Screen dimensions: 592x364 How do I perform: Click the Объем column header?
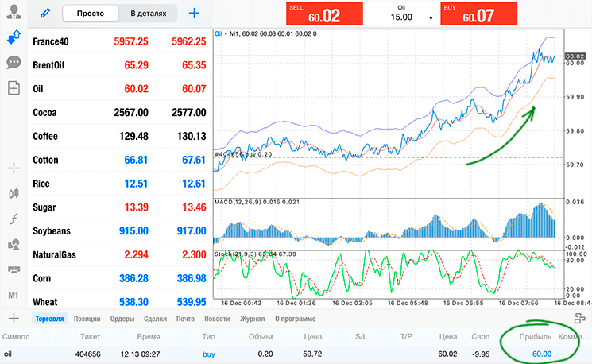point(261,336)
